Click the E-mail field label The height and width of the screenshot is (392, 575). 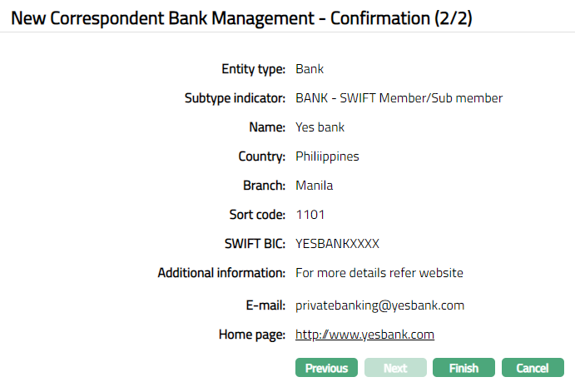click(265, 305)
